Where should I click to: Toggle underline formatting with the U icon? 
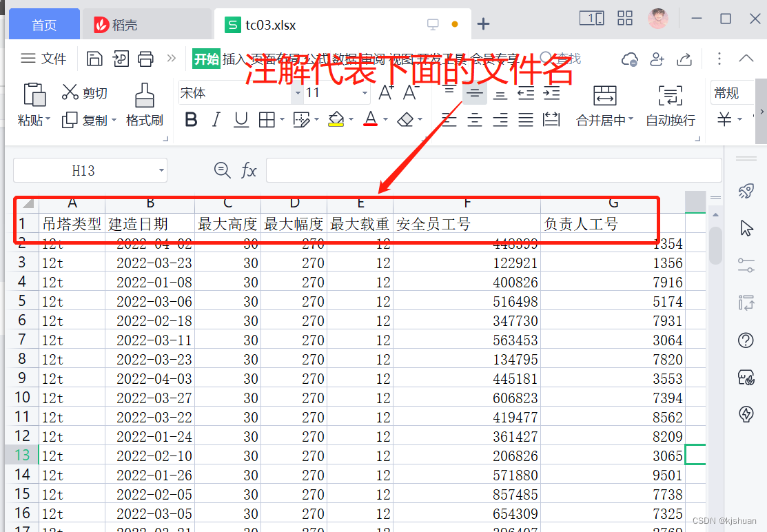click(x=241, y=119)
